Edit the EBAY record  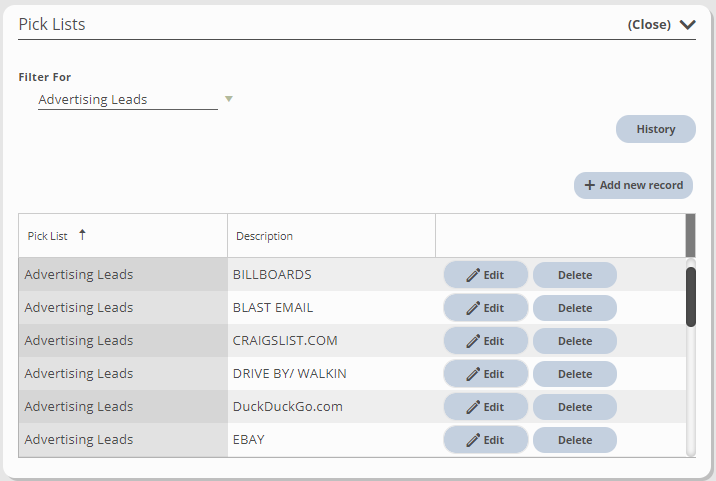[x=486, y=440]
